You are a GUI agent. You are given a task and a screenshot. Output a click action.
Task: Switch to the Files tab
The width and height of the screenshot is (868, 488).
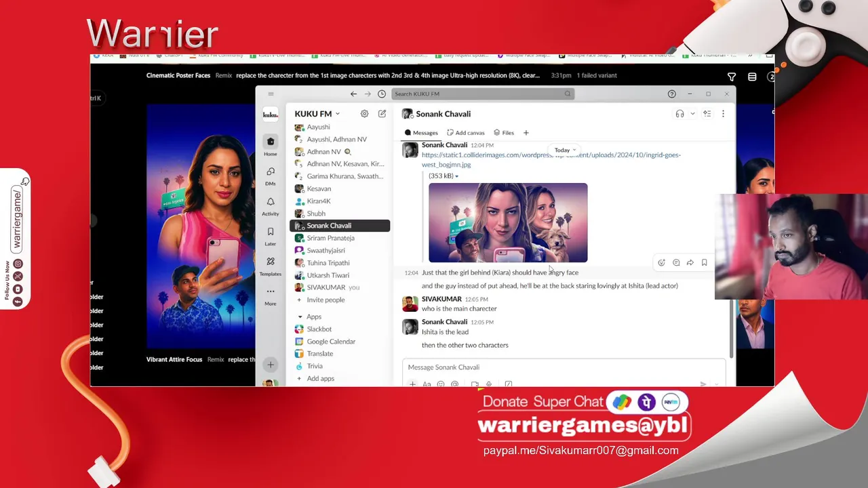[x=503, y=133]
